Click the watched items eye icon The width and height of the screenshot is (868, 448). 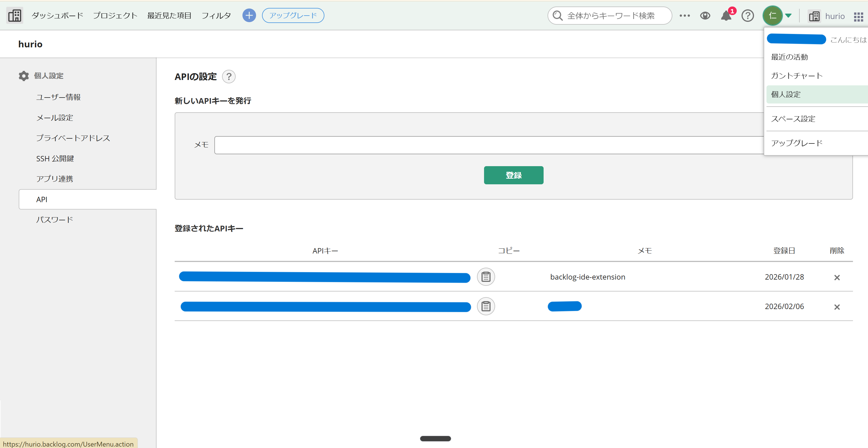(x=705, y=16)
